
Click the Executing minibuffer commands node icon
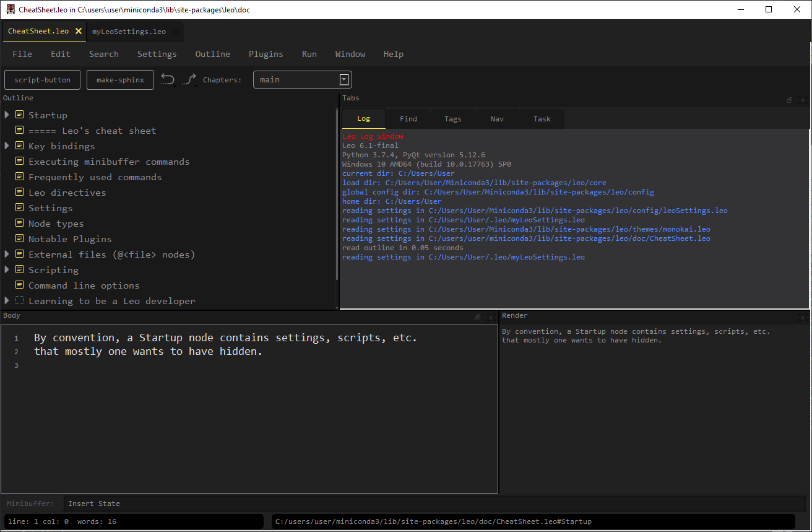(x=19, y=162)
